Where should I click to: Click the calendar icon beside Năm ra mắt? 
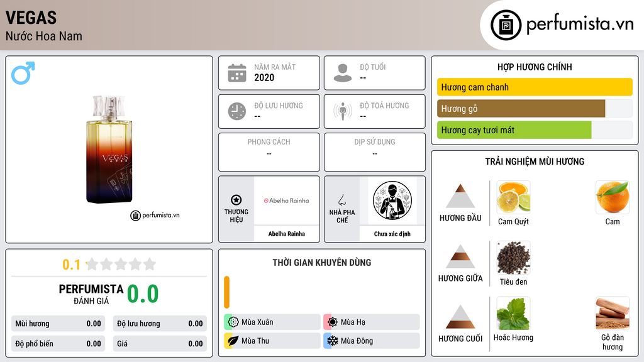[237, 73]
